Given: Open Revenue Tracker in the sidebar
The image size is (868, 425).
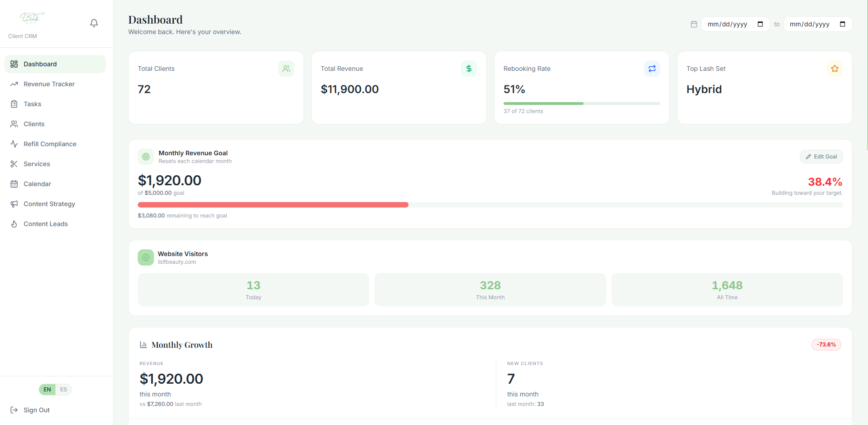Looking at the screenshot, I should coord(49,84).
